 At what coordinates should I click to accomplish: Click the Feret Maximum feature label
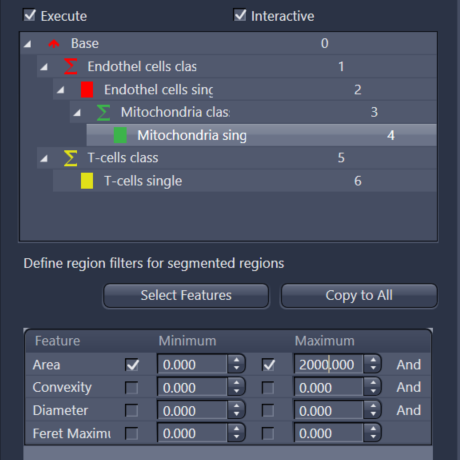[72, 434]
